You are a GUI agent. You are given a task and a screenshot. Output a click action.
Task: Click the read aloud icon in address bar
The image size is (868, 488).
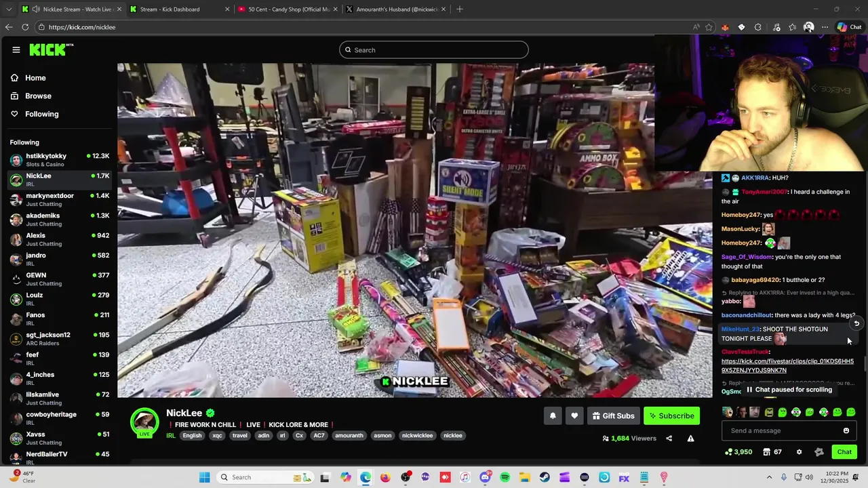click(696, 27)
